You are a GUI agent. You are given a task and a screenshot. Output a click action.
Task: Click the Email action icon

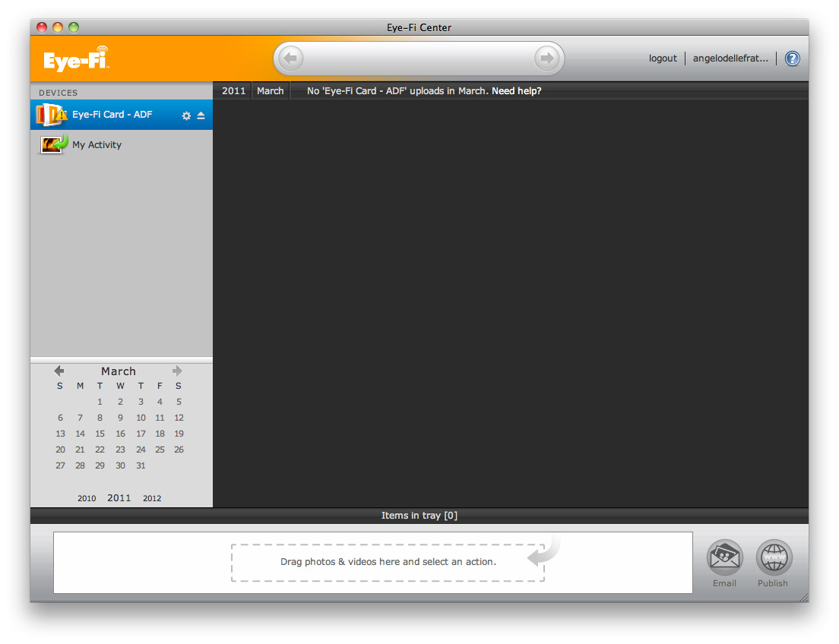pos(724,557)
